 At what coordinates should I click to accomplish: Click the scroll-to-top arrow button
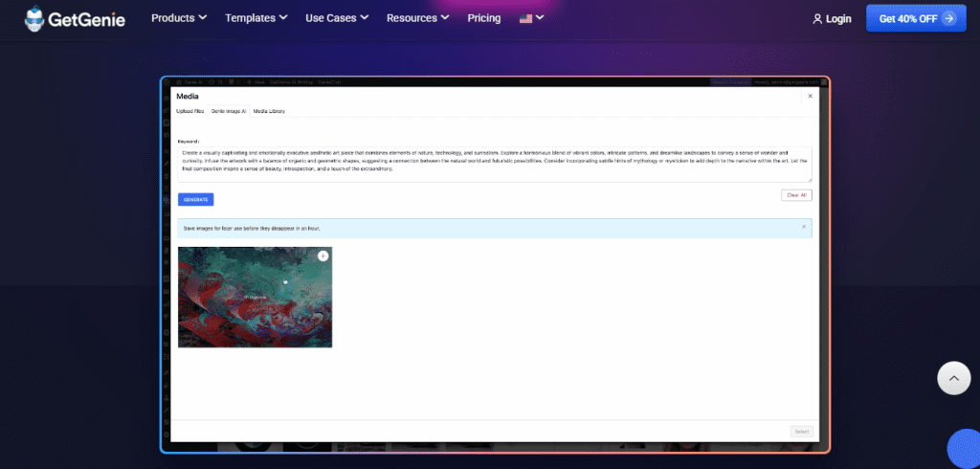[954, 378]
